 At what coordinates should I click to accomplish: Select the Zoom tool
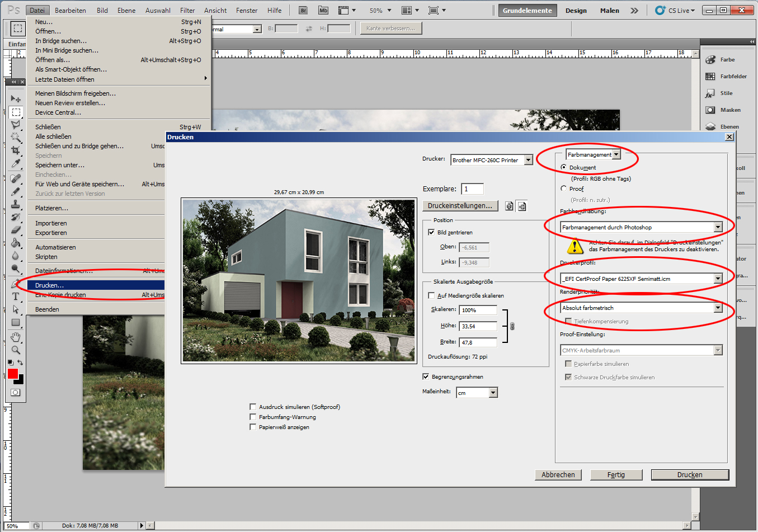coord(16,350)
